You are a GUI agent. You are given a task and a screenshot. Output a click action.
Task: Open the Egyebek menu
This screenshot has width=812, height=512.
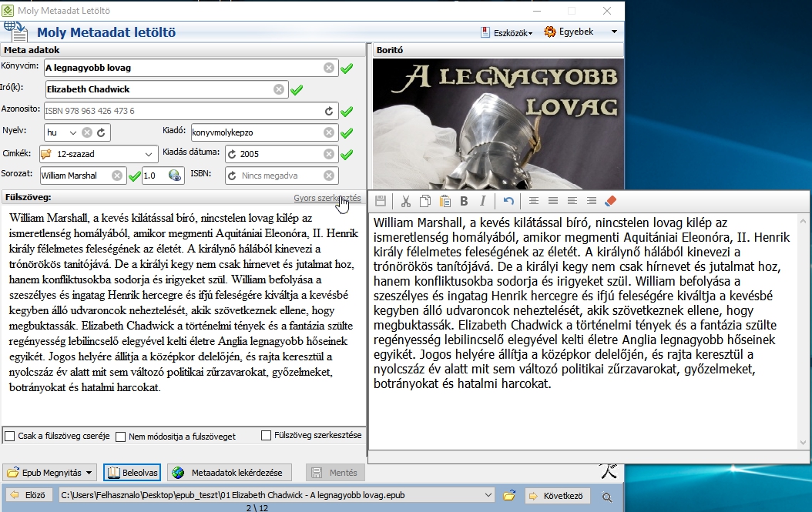[x=569, y=32]
